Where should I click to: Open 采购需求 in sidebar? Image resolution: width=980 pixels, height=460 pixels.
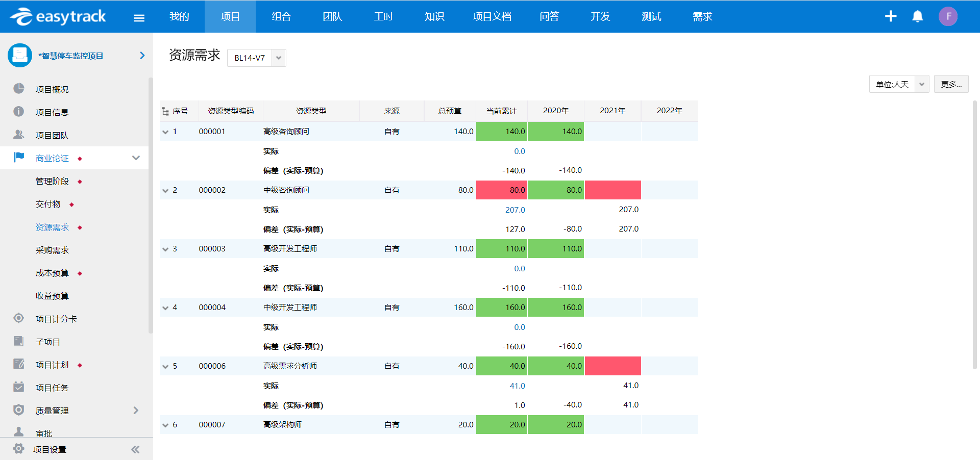(52, 250)
